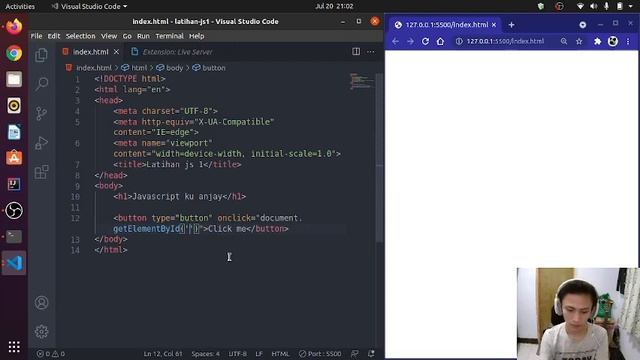640x360 pixels.
Task: Open the Chrome profile avatar
Action: 613,41
